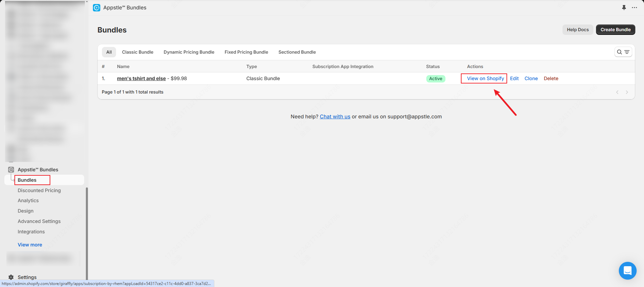Open Settings label in sidebar
This screenshot has height=287, width=644.
pos(27,277)
